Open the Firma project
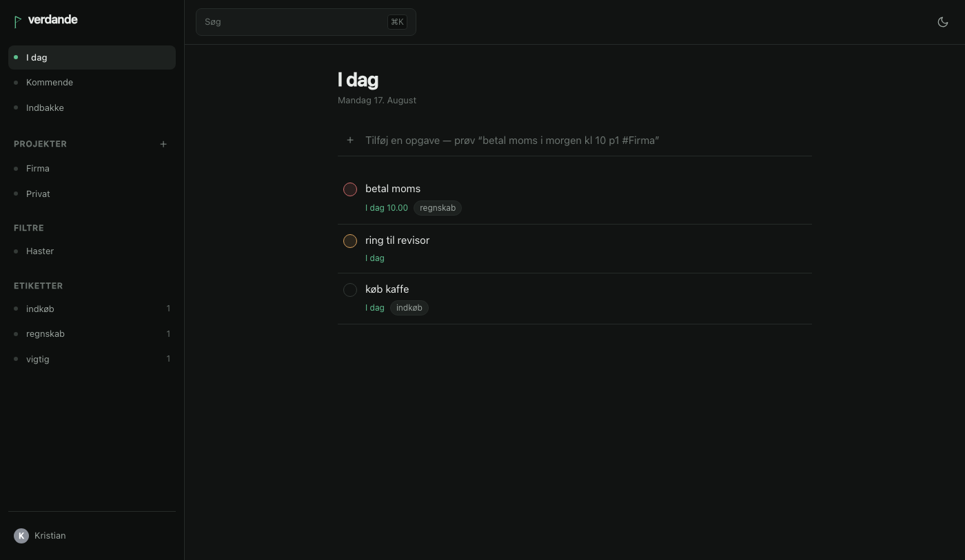Screen dimensions: 965x560 pyautogui.click(x=92, y=169)
